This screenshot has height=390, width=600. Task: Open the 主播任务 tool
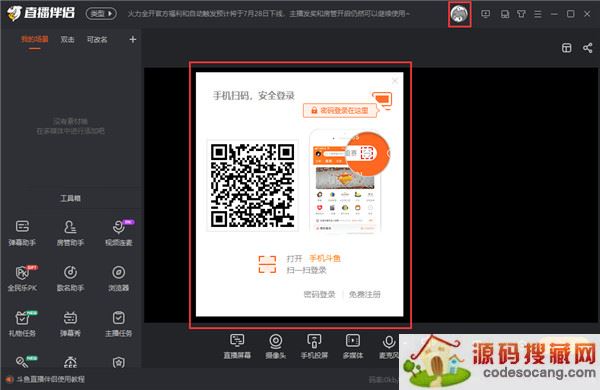(119, 324)
